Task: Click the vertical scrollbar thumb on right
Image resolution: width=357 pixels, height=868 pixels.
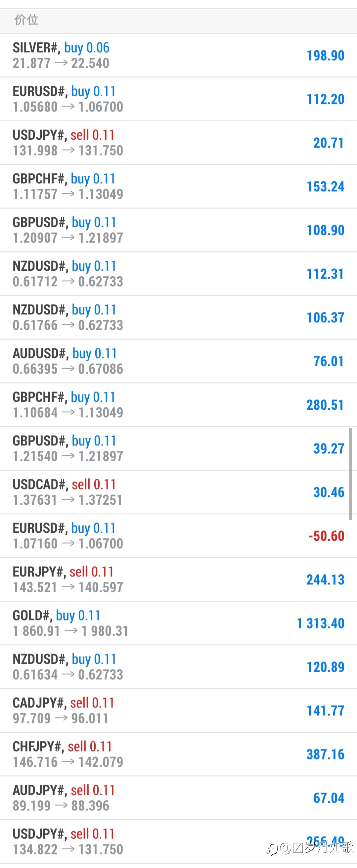Action: pyautogui.click(x=350, y=474)
